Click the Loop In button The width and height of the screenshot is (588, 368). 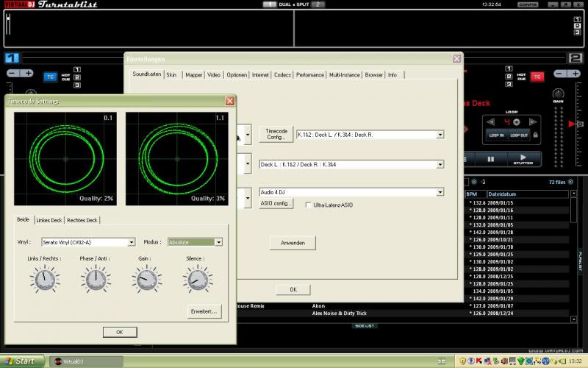(497, 135)
